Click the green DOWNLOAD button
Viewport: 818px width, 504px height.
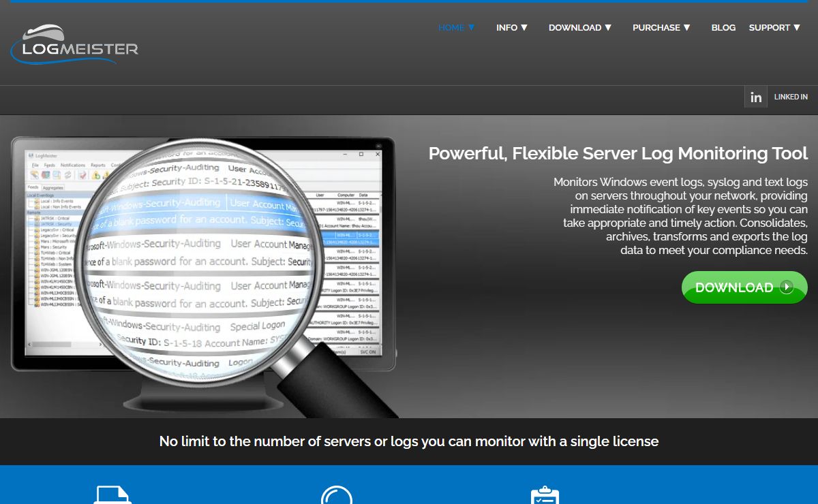tap(744, 287)
